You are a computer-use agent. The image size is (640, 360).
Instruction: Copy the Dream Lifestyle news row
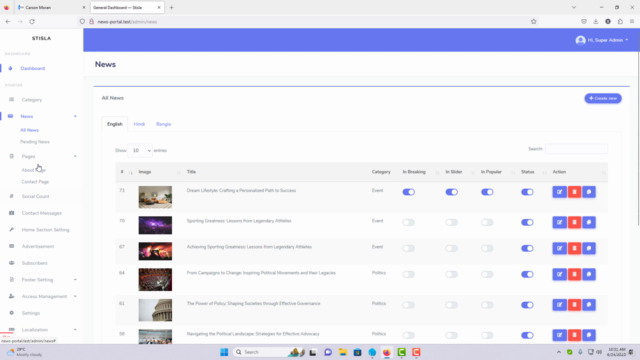tap(589, 192)
